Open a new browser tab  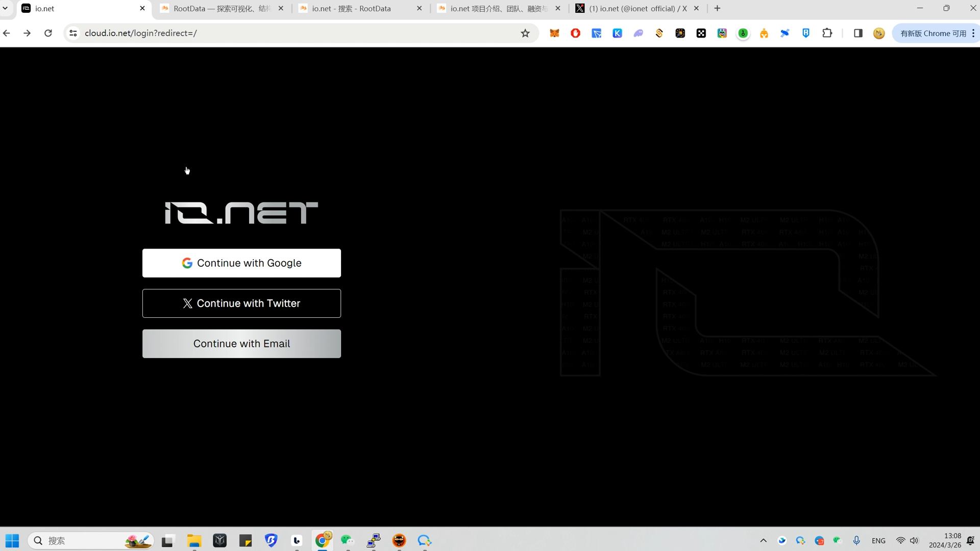pyautogui.click(x=717, y=9)
